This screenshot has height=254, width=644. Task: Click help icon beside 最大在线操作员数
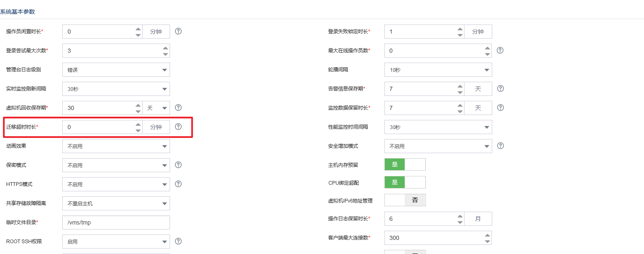[500, 50]
